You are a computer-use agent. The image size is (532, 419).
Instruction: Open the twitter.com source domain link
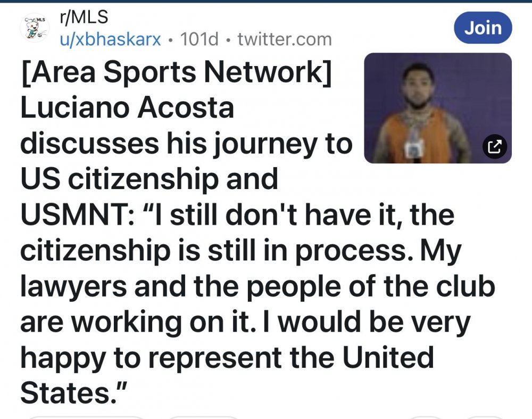285,39
